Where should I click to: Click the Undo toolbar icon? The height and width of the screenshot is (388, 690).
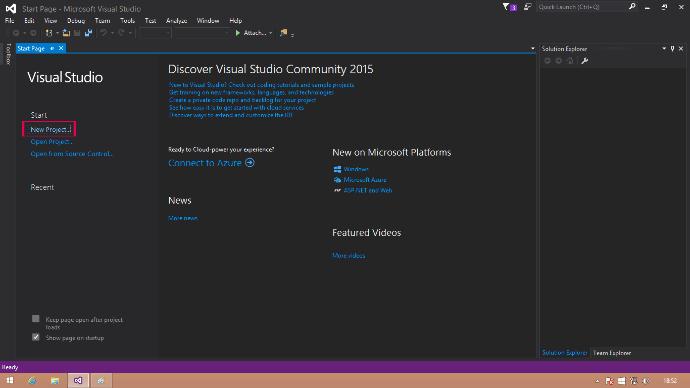pyautogui.click(x=103, y=33)
